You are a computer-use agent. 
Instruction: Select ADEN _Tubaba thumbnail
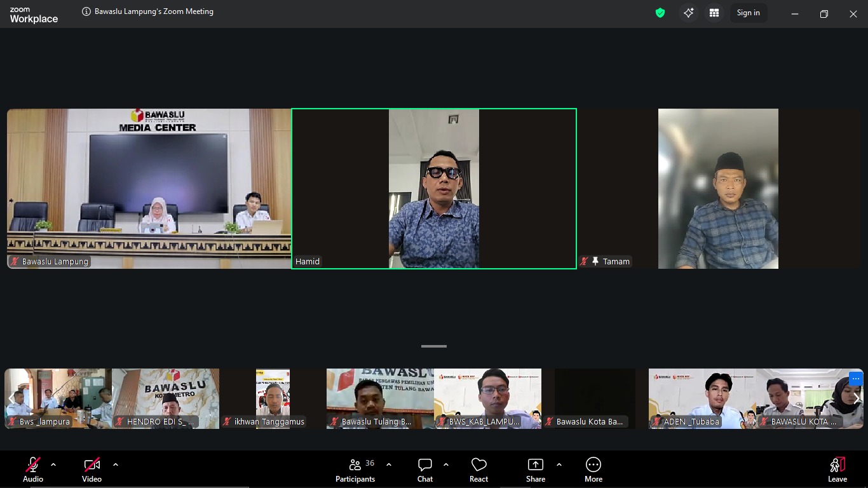click(702, 398)
